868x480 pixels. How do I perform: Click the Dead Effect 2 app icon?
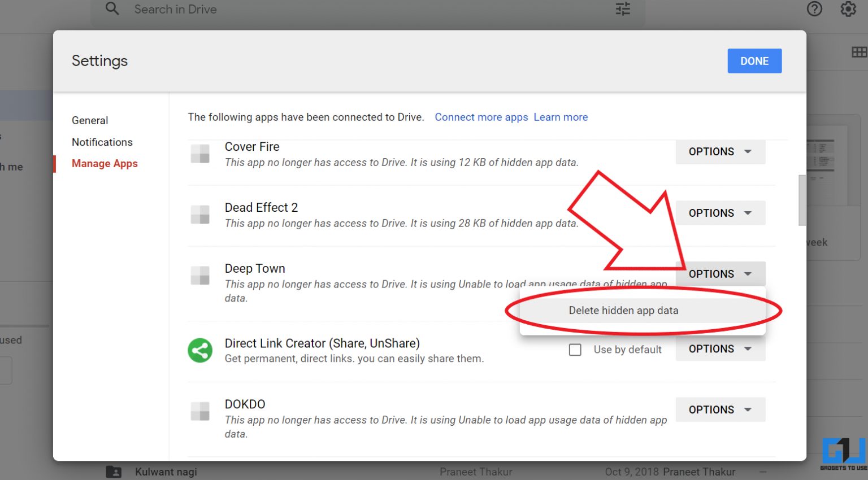[x=200, y=215]
